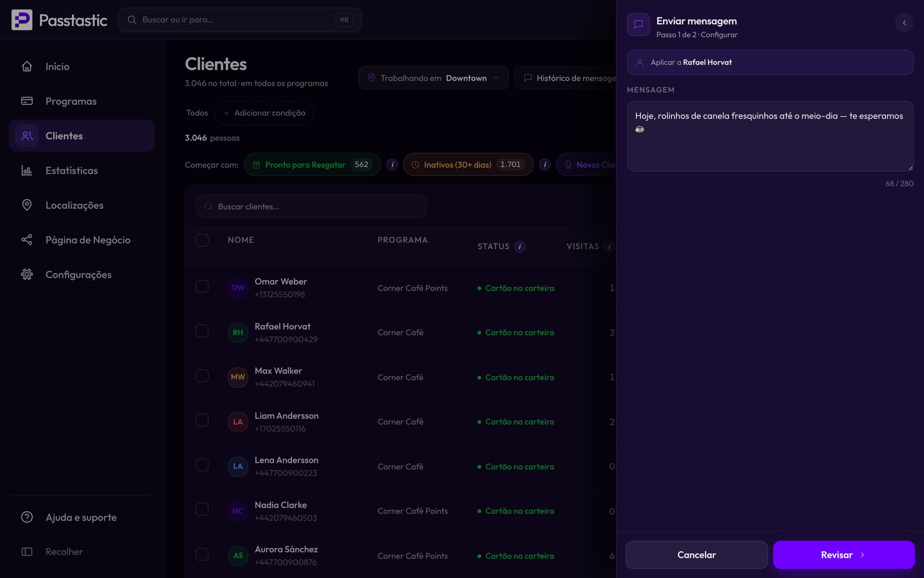The image size is (924, 578).
Task: Click the Passtastic logo icon
Action: (22, 20)
